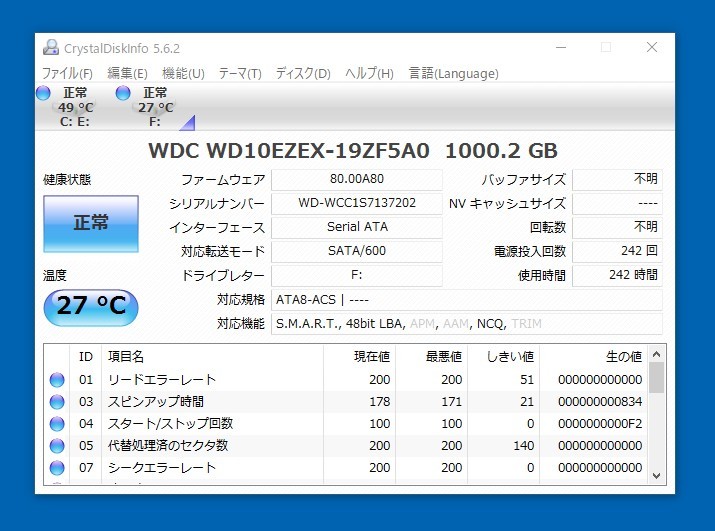
Task: Select the シークエラーレート row
Action: click(x=346, y=468)
